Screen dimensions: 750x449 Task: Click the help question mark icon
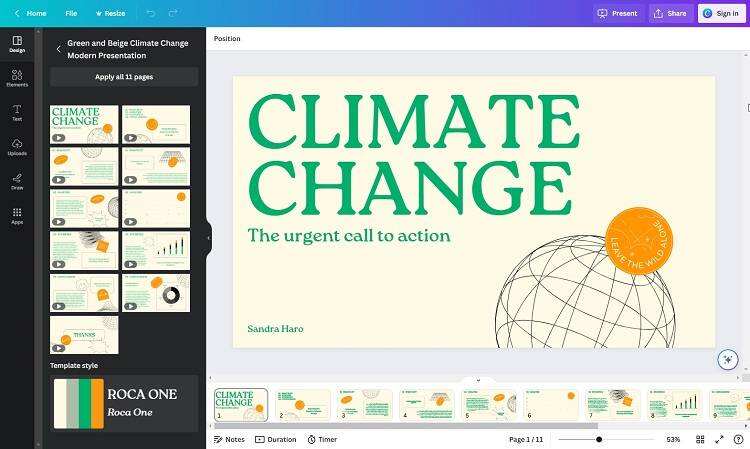coord(738,439)
